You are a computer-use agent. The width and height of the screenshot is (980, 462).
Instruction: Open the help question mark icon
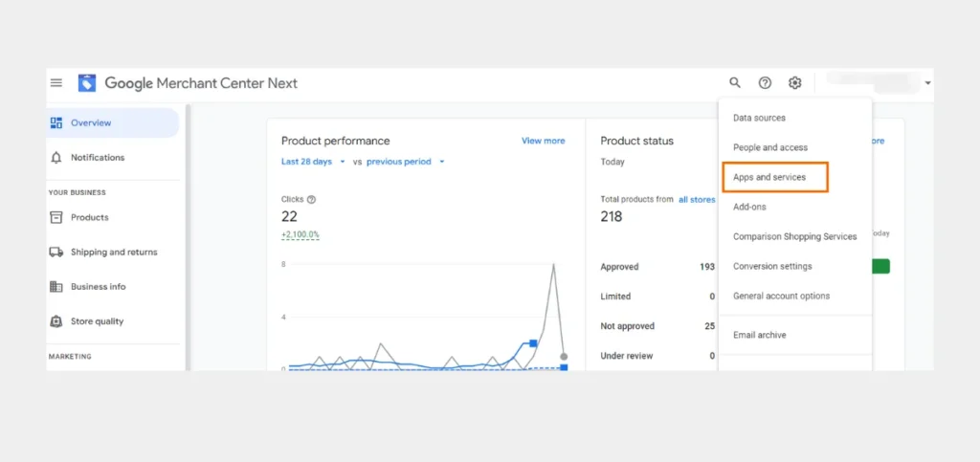(x=765, y=82)
